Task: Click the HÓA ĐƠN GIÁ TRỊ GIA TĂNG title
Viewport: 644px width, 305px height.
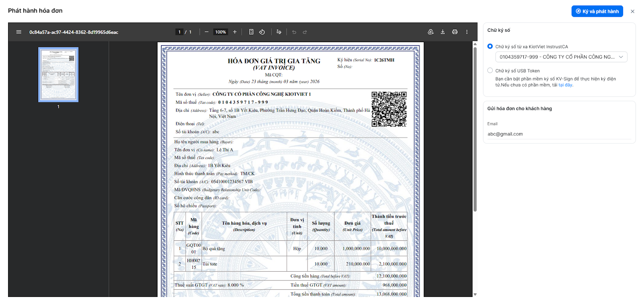Action: pyautogui.click(x=274, y=61)
